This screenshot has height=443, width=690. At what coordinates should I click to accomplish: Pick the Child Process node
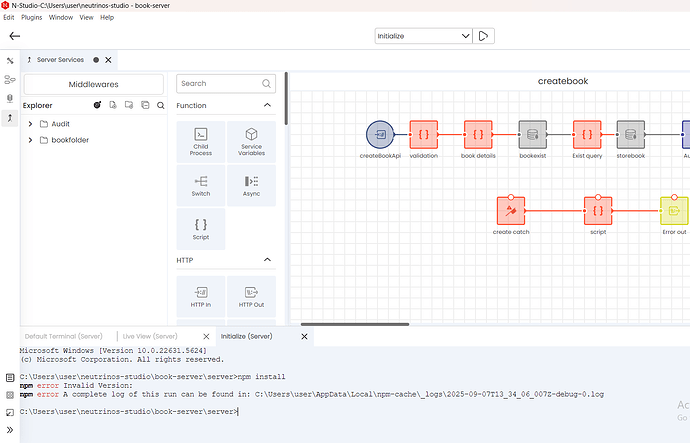tap(201, 142)
